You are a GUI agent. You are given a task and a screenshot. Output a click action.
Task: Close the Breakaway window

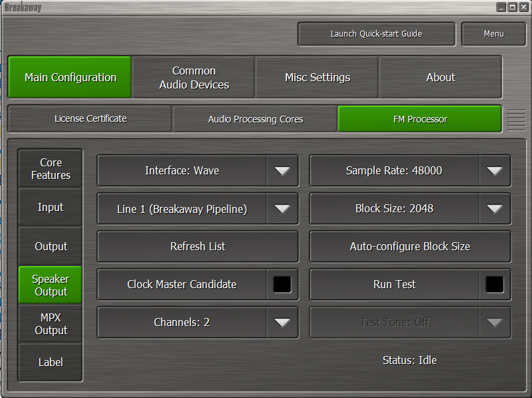(523, 7)
